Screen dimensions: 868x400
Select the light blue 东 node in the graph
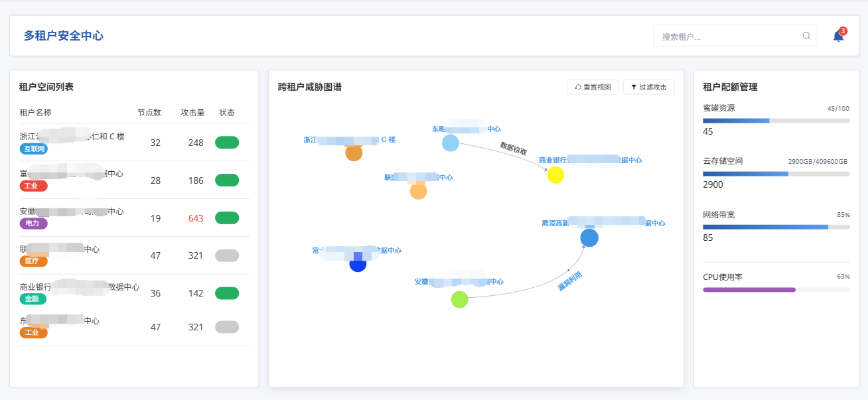[451, 143]
